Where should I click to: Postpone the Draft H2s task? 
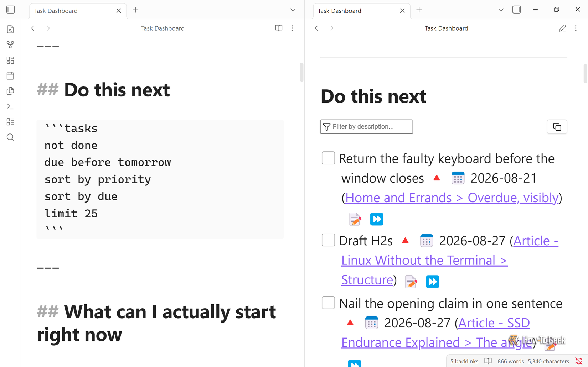(x=433, y=282)
